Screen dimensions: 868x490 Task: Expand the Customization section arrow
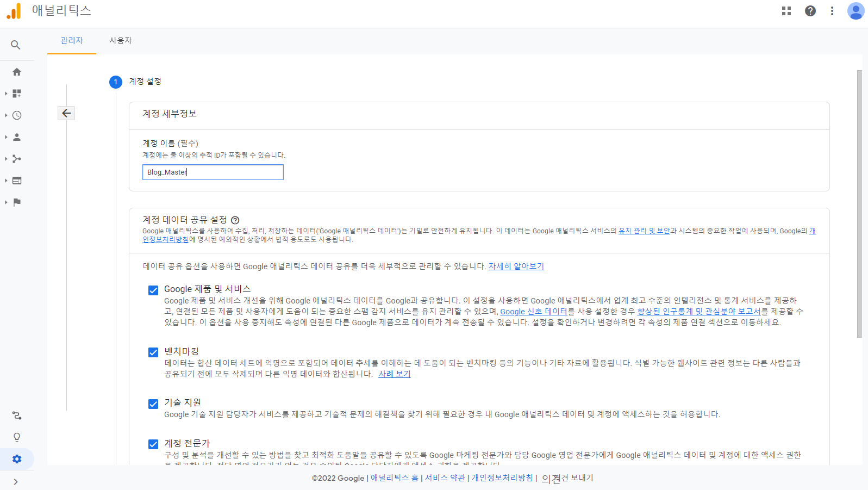(x=6, y=94)
